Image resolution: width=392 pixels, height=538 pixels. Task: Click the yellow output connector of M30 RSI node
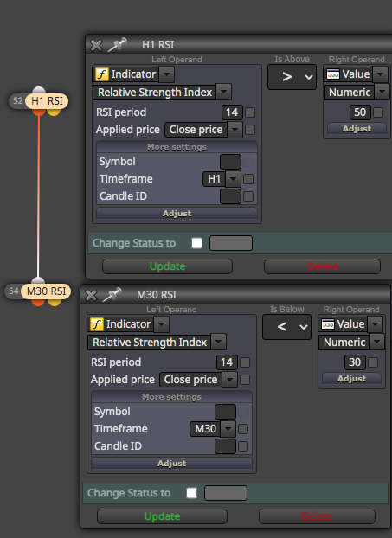click(55, 302)
